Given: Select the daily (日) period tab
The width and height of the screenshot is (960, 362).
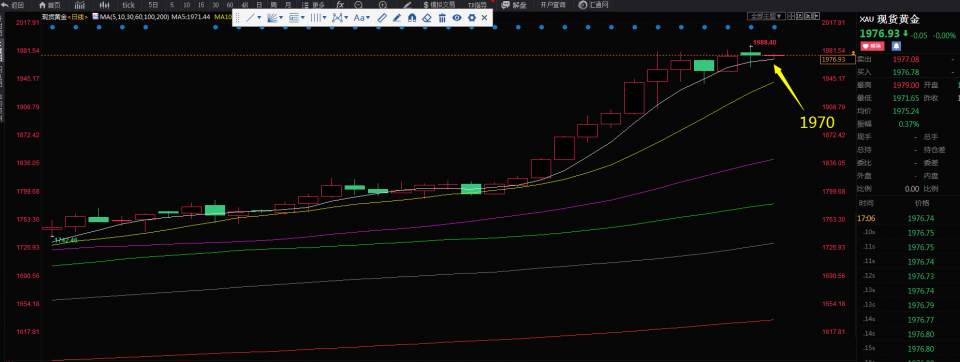Looking at the screenshot, I should point(259,5).
